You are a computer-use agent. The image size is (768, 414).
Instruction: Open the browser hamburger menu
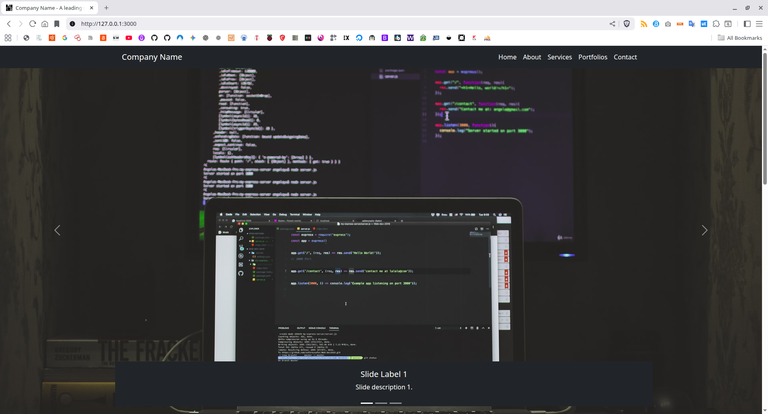759,23
